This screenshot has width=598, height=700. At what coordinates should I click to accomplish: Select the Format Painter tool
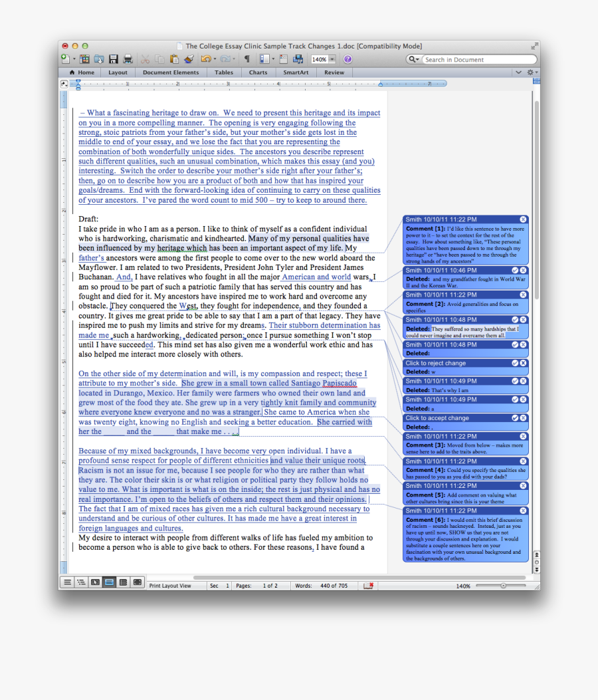tap(188, 59)
